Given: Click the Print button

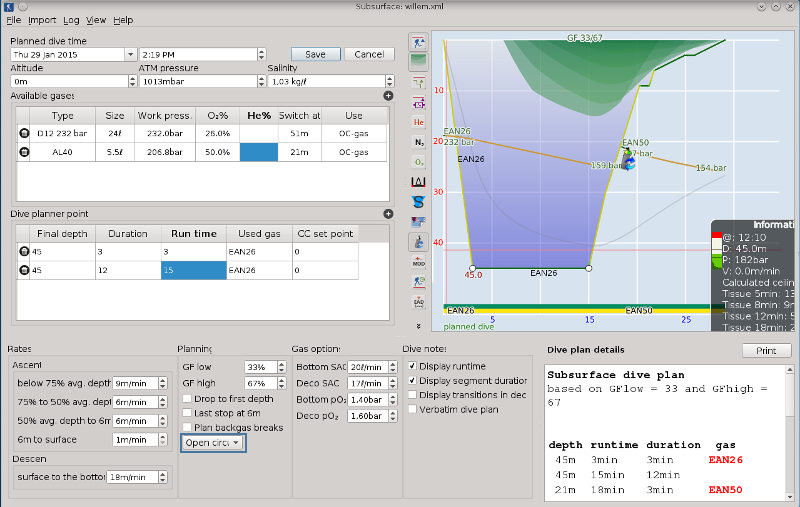Looking at the screenshot, I should pos(766,351).
